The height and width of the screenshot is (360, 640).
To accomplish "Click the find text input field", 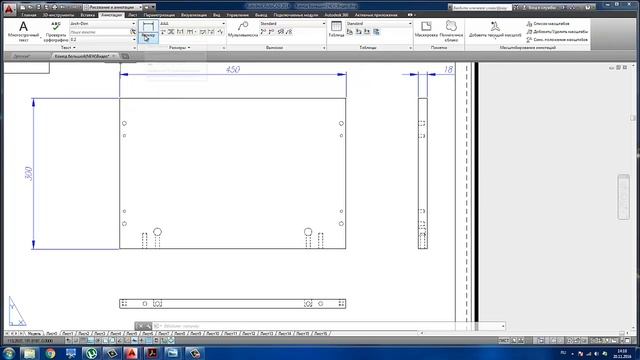I will tap(100, 32).
